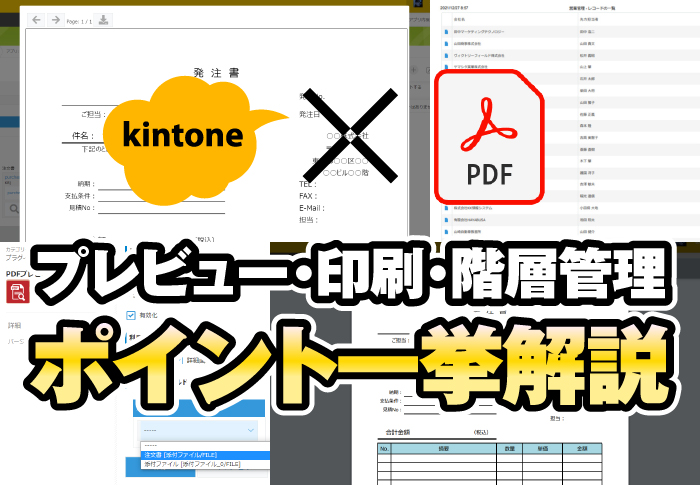Go to previous page in PDF viewer
The height and width of the screenshot is (485, 700).
tap(37, 20)
